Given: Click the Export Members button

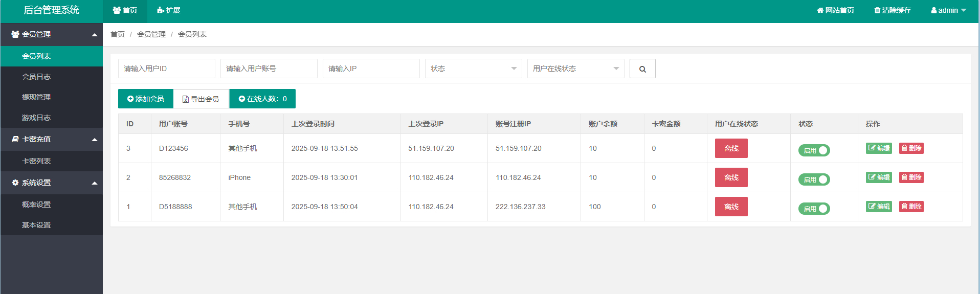Looking at the screenshot, I should pos(201,99).
